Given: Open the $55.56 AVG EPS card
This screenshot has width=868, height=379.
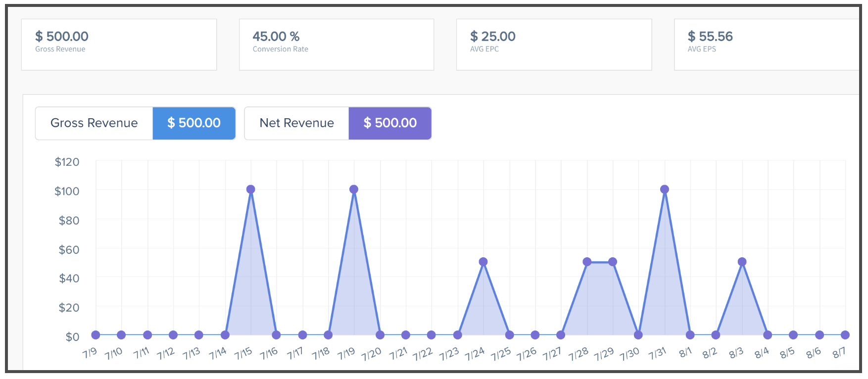Looking at the screenshot, I should (767, 45).
